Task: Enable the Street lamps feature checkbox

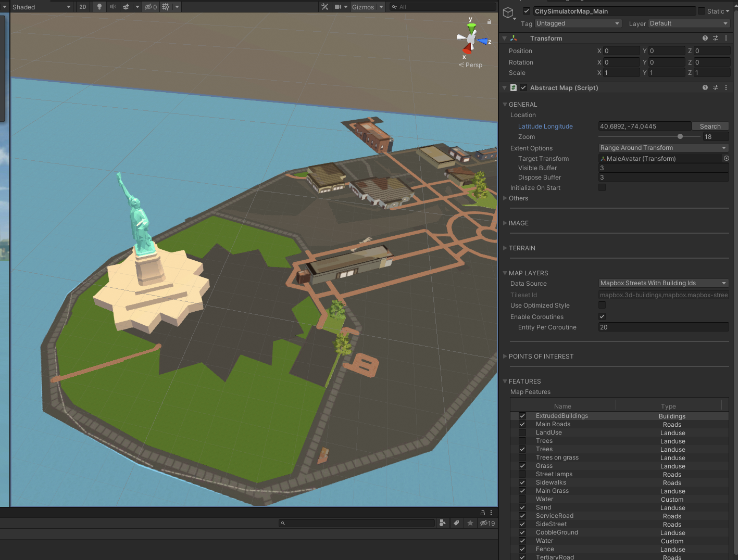Action: coord(522,474)
